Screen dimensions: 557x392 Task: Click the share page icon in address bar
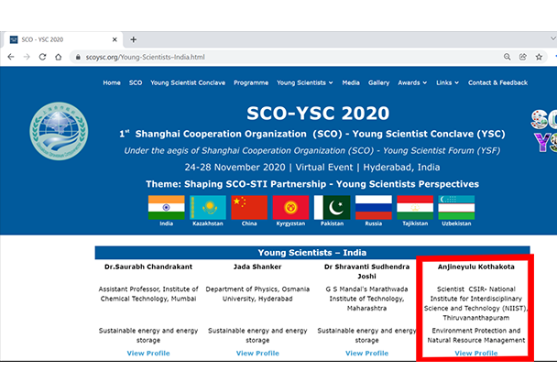[523, 57]
